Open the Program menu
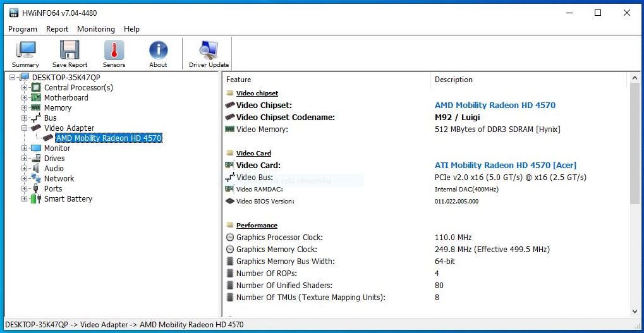The image size is (644, 333). click(x=23, y=29)
